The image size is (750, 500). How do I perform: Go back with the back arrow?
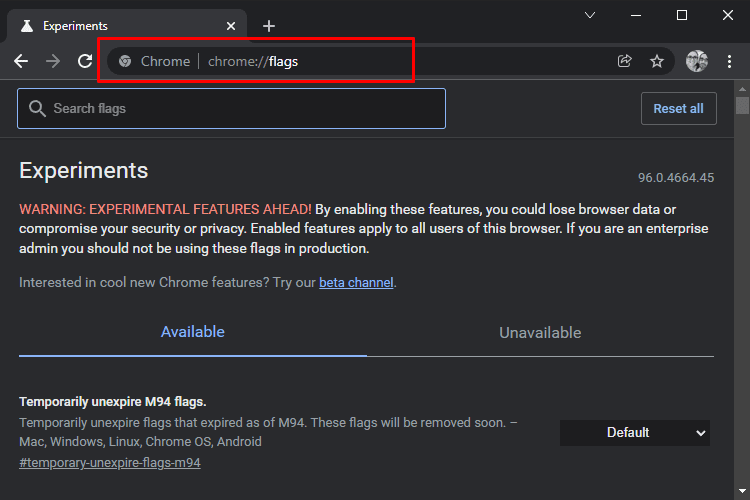[21, 61]
